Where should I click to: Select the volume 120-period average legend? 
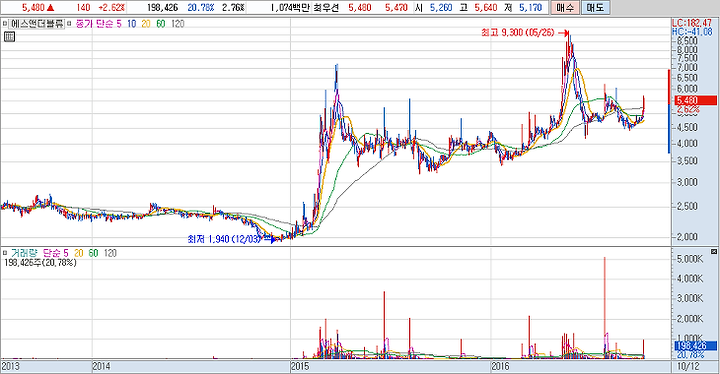(x=110, y=253)
